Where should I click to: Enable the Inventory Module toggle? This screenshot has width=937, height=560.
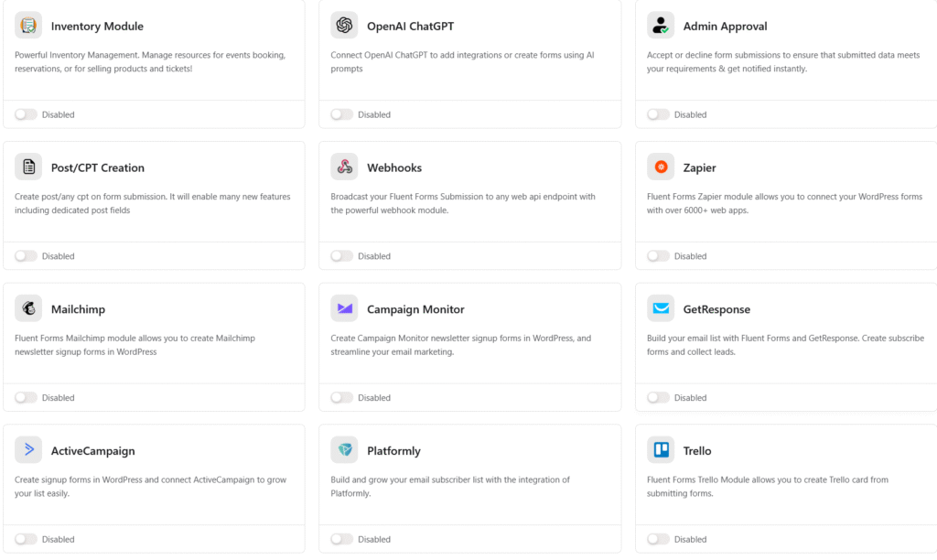coord(26,114)
